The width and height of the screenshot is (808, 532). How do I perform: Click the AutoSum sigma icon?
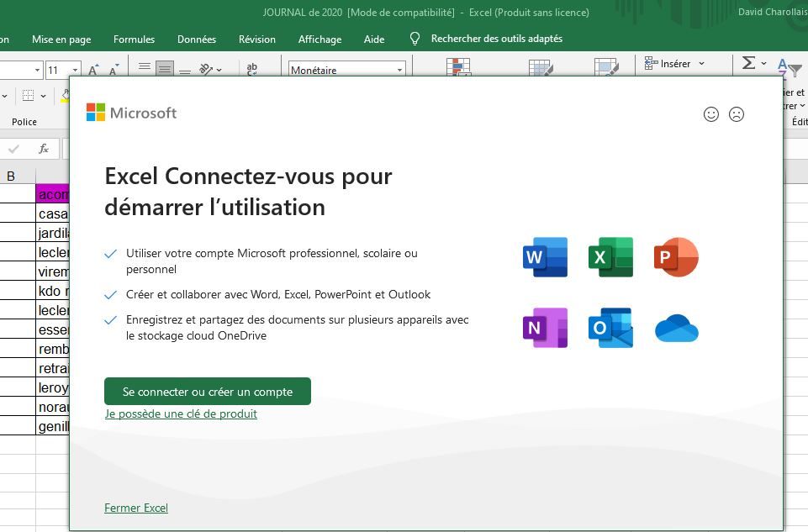(749, 63)
